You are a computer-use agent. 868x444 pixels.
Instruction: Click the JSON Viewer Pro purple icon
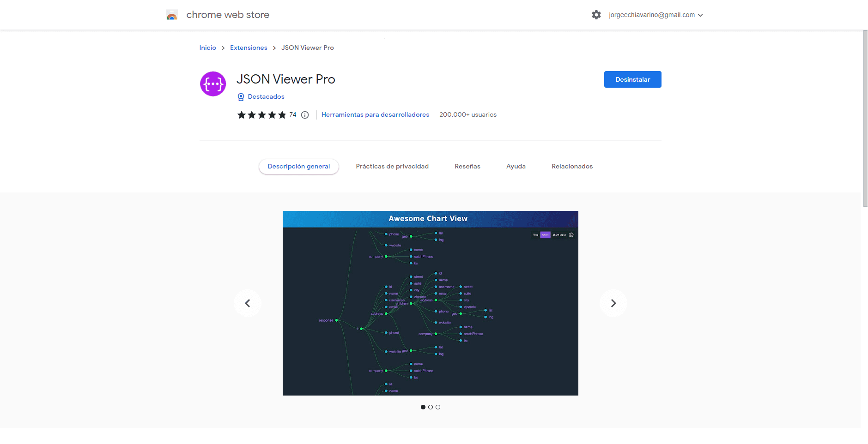pyautogui.click(x=213, y=84)
